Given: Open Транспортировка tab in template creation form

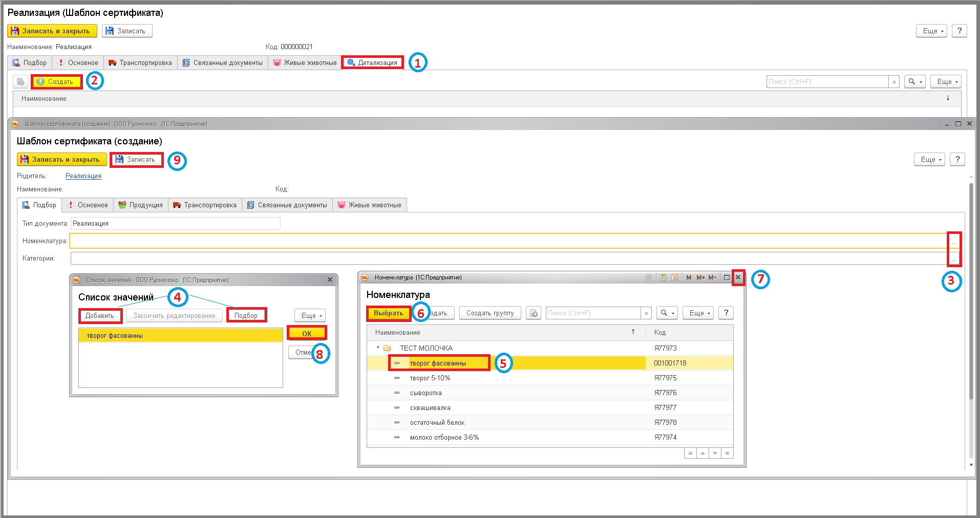Looking at the screenshot, I should click(x=205, y=205).
